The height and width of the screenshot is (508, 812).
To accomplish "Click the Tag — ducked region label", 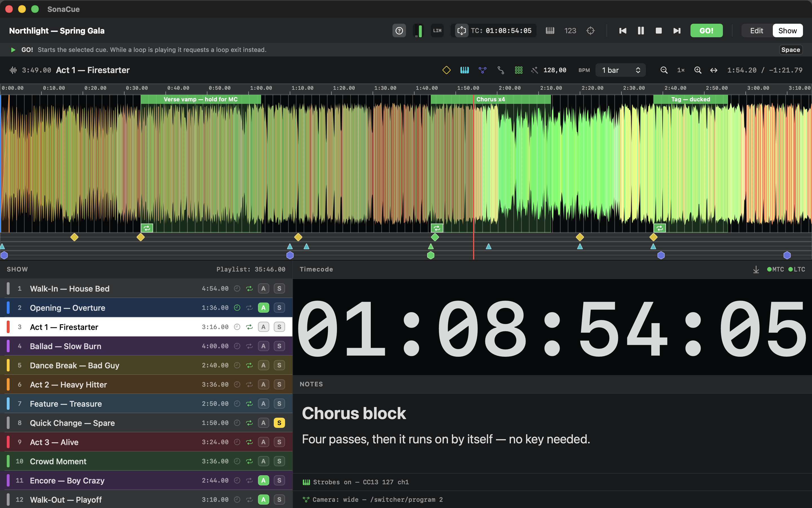I will coord(690,99).
